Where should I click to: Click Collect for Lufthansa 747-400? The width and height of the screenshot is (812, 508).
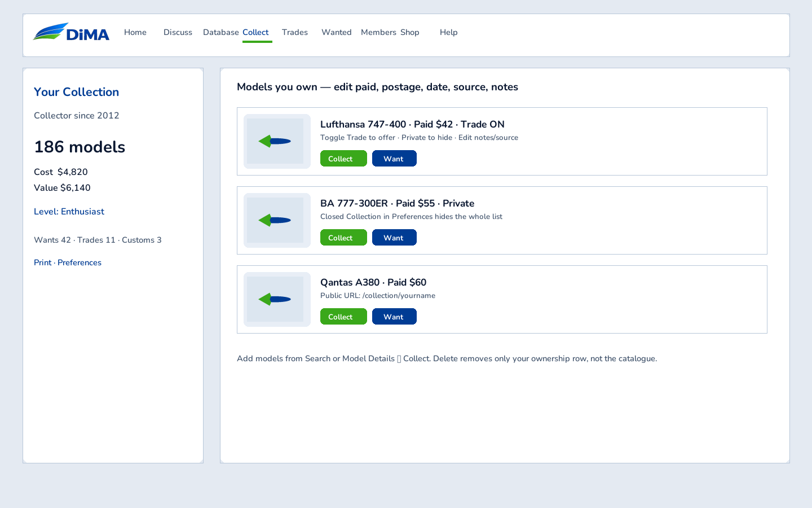pos(343,159)
